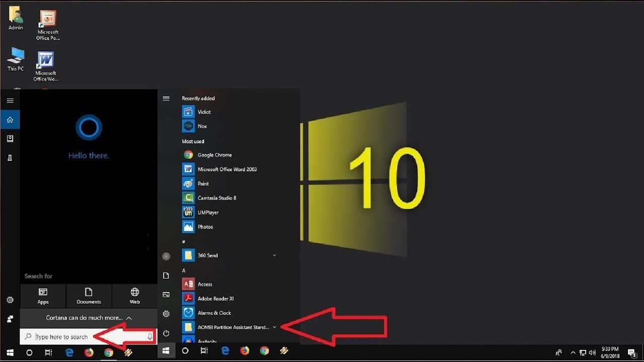Image resolution: width=644 pixels, height=362 pixels.
Task: Search the Web in Cortana
Action: tap(135, 296)
